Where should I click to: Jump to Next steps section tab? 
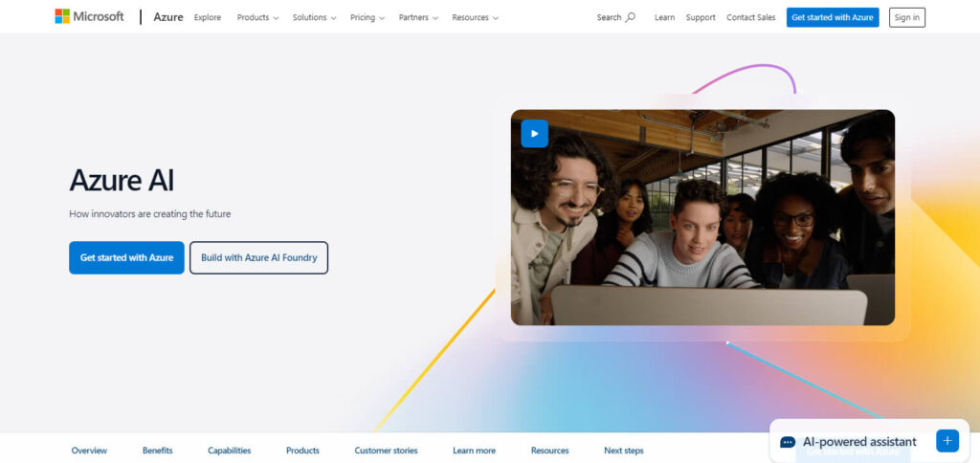tap(624, 451)
